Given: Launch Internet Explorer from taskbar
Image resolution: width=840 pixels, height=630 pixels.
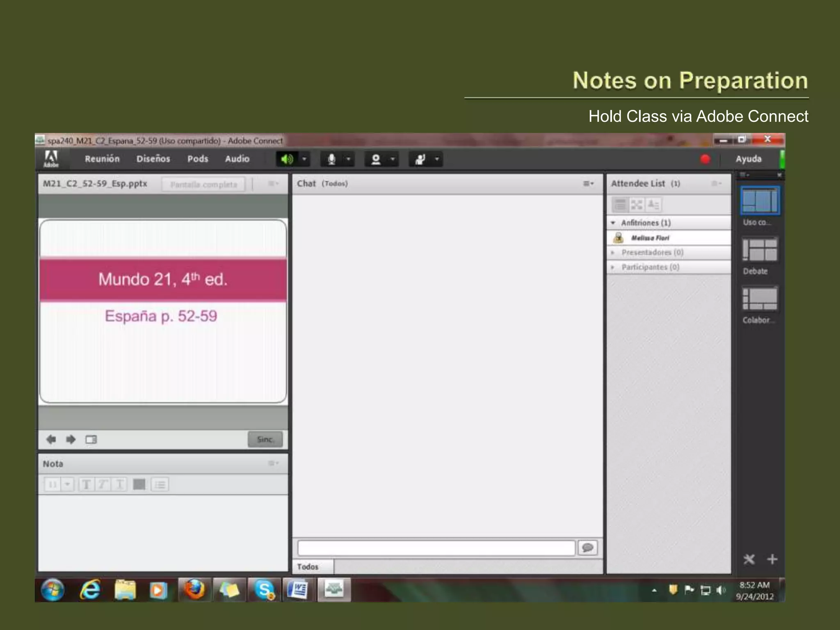Looking at the screenshot, I should pos(90,590).
